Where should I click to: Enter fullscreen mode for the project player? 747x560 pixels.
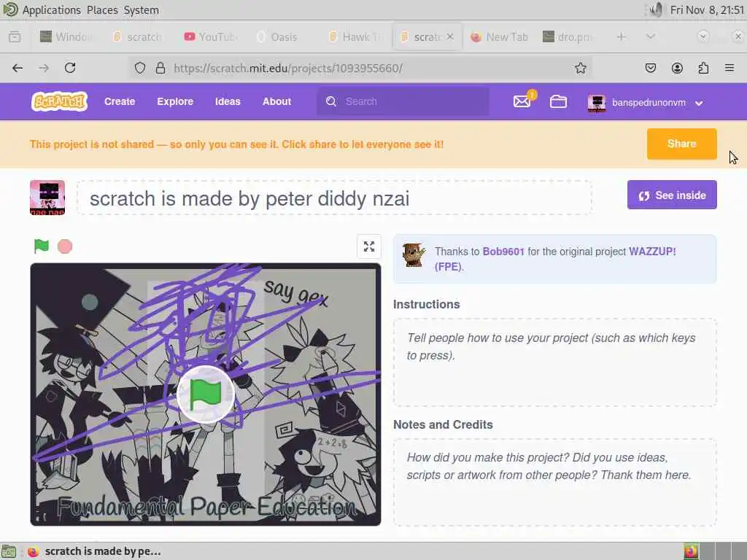(368, 246)
